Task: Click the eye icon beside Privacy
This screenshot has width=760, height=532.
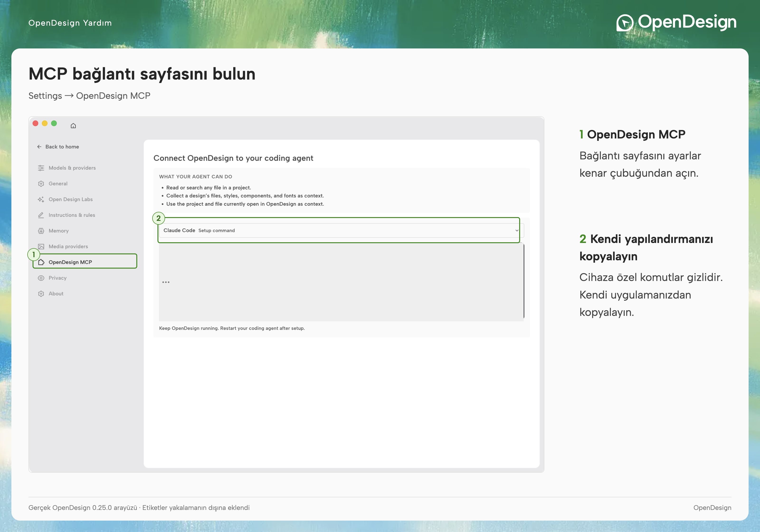Action: 41,278
